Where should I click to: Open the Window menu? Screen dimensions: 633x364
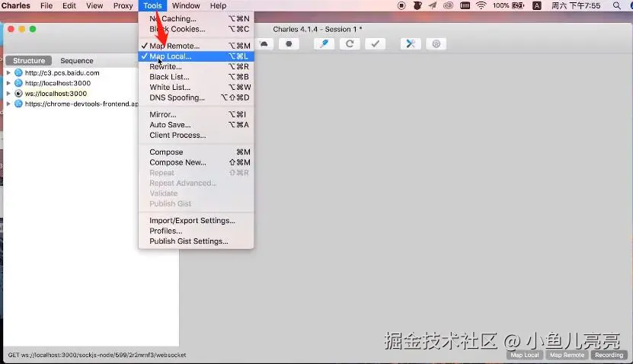186,5
